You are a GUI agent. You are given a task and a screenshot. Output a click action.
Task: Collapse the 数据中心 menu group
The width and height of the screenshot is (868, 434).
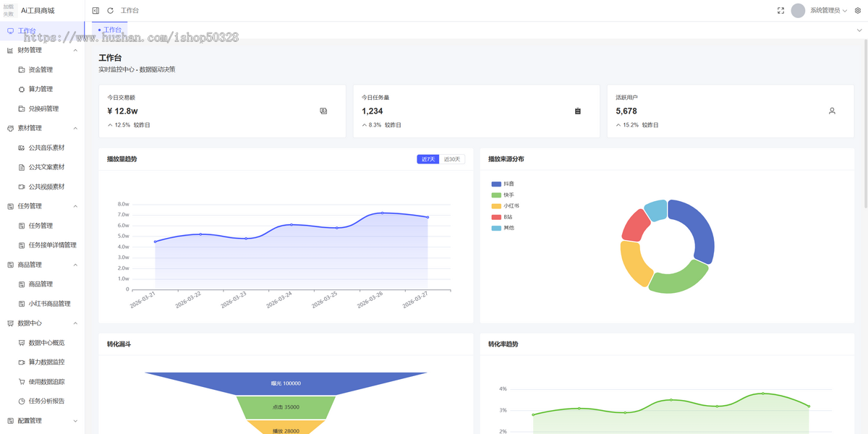pyautogui.click(x=42, y=323)
